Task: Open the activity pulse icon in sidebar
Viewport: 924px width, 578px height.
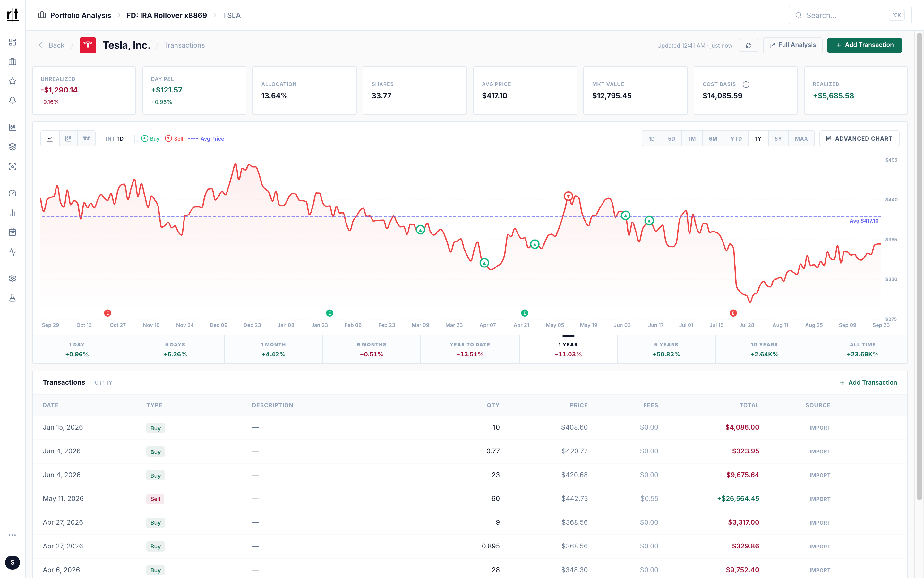Action: pyautogui.click(x=12, y=252)
